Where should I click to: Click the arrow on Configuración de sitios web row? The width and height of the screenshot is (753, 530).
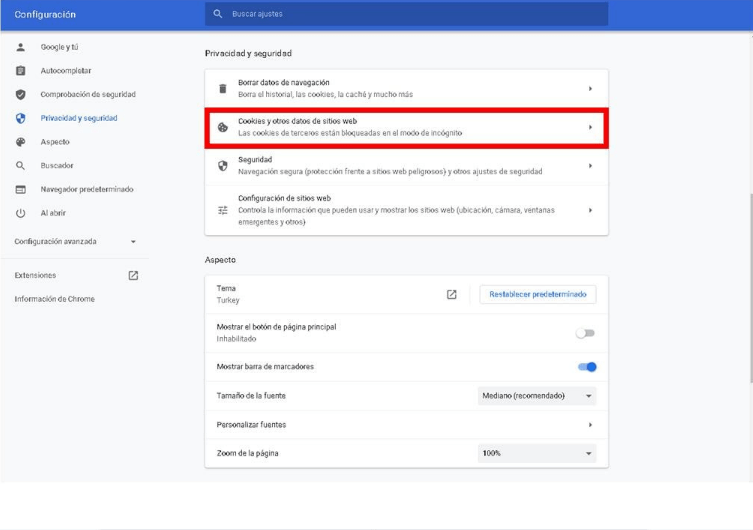pos(590,210)
